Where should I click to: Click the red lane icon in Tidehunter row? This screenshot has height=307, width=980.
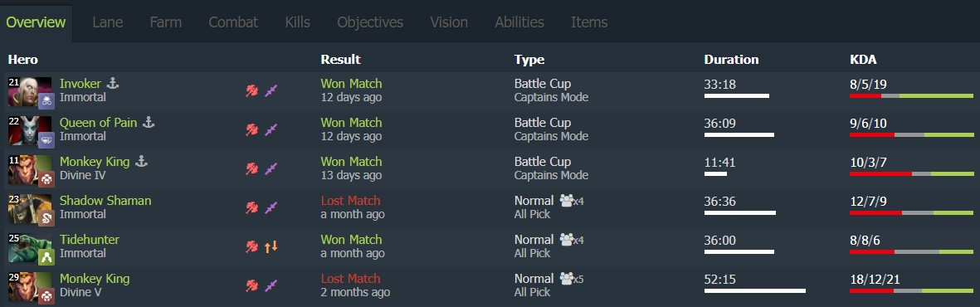pyautogui.click(x=252, y=246)
